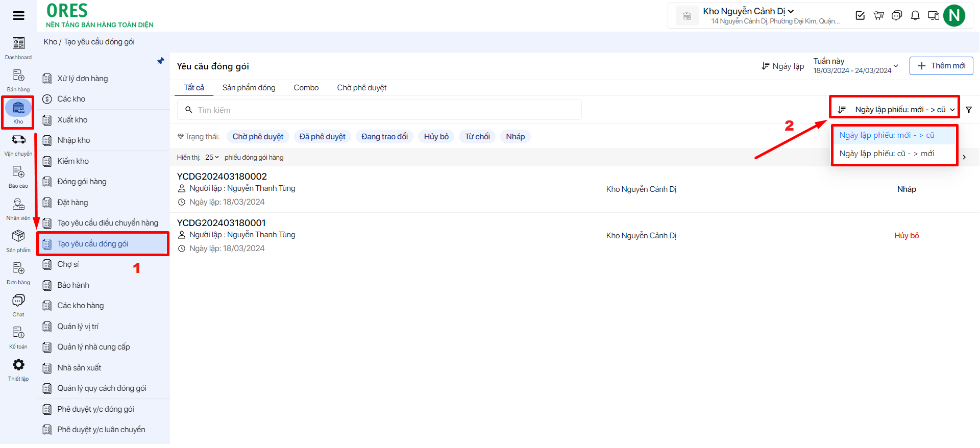Switch to the Sản phẩm đóng tab

click(249, 88)
